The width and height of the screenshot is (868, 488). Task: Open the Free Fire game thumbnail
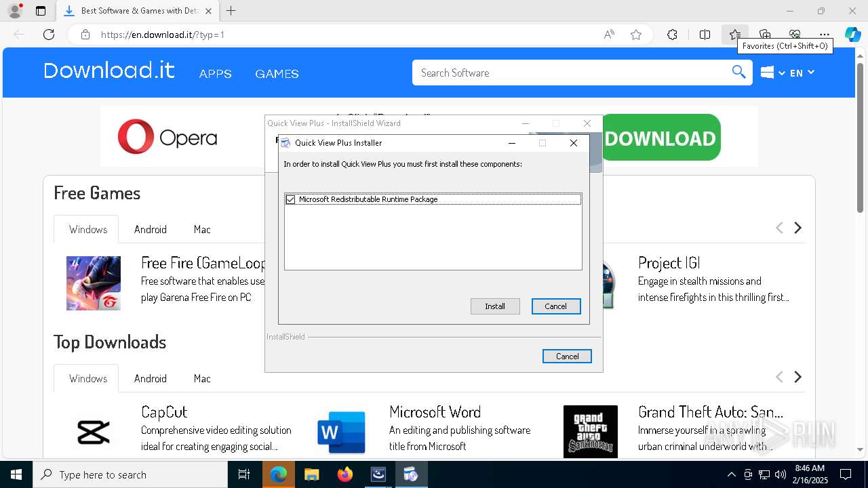[x=94, y=283]
